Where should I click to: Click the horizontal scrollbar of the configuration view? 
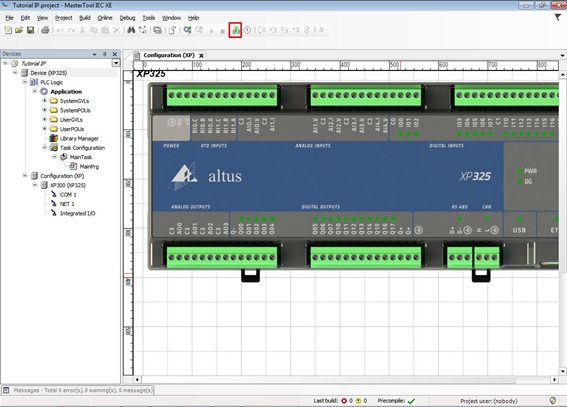(x=328, y=380)
